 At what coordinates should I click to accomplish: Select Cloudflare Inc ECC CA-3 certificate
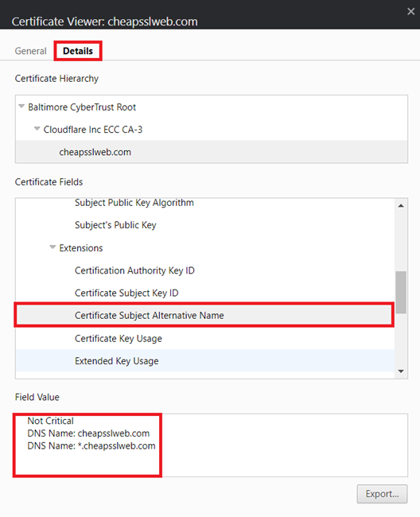pyautogui.click(x=93, y=130)
